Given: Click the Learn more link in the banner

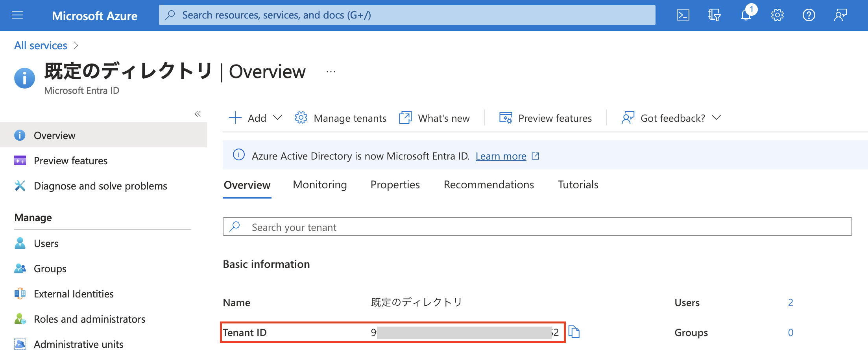Looking at the screenshot, I should pyautogui.click(x=501, y=156).
